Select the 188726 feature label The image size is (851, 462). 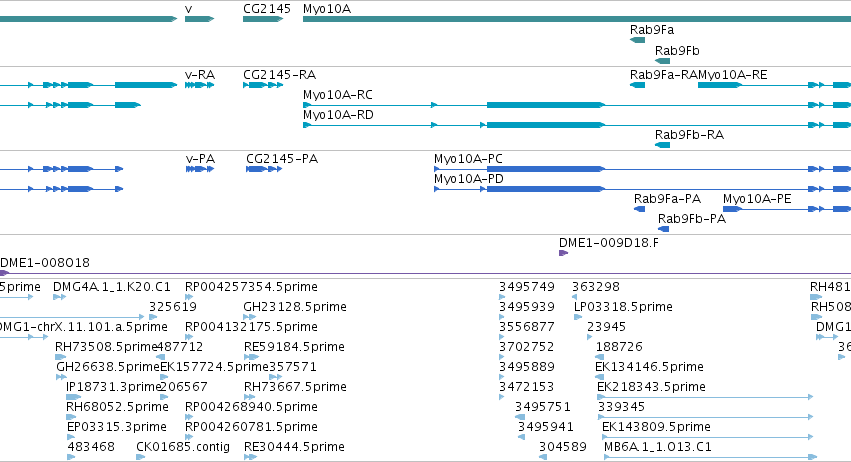pos(619,347)
